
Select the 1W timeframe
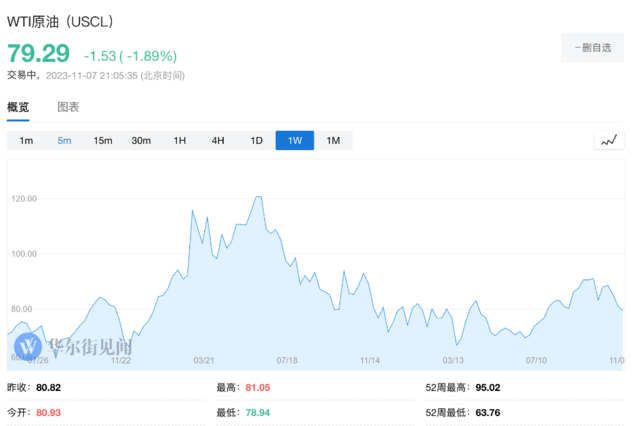pyautogui.click(x=295, y=141)
